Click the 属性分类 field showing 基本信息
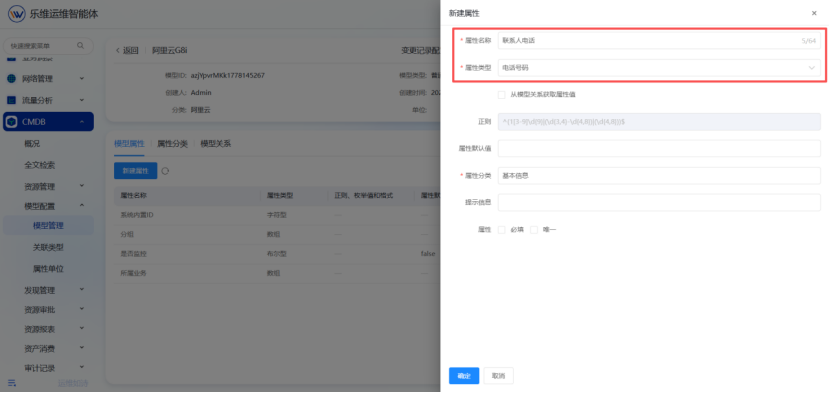Image resolution: width=829 pixels, height=393 pixels. (x=659, y=176)
